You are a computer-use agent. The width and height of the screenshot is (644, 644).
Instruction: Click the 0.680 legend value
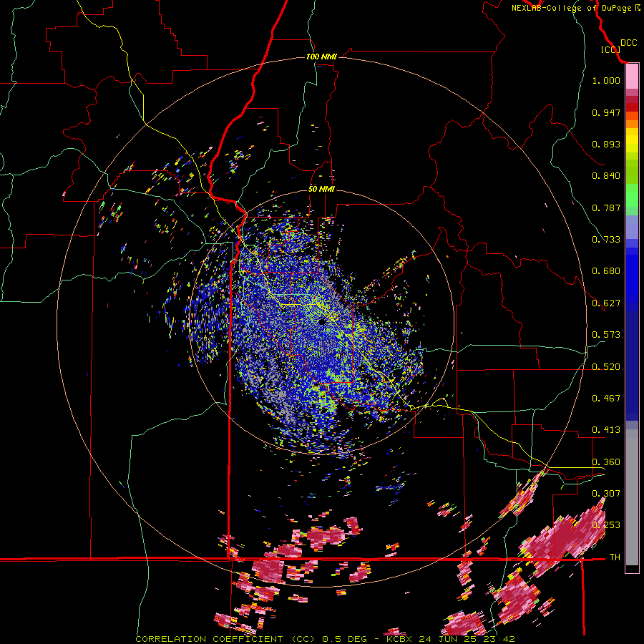[606, 271]
